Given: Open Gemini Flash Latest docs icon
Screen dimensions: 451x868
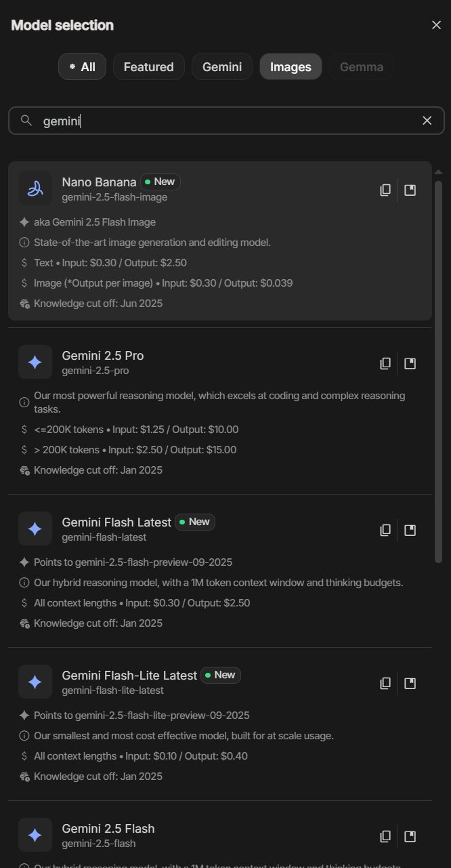Looking at the screenshot, I should (x=410, y=531).
